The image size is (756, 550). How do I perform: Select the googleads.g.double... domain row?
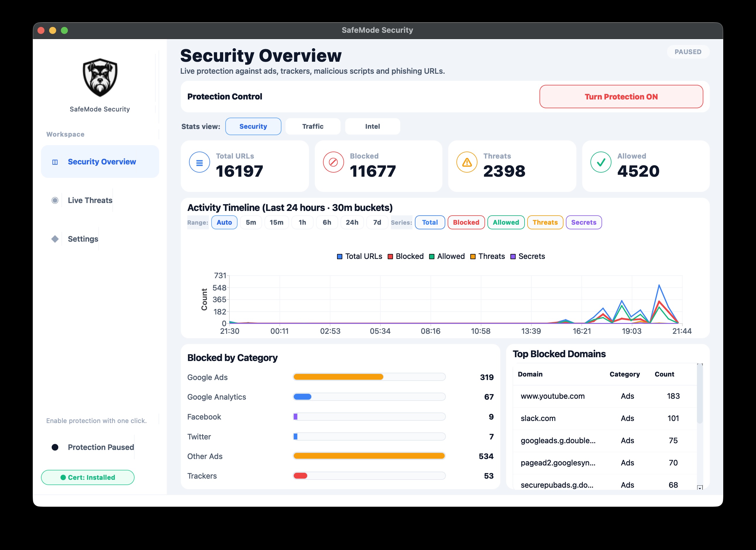click(605, 441)
